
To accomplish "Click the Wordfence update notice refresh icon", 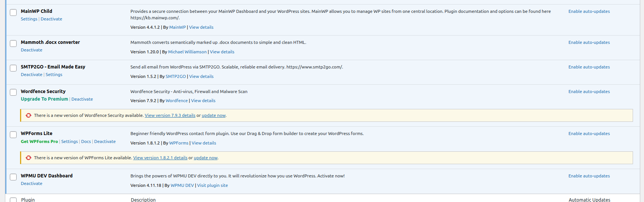I will coord(28,115).
